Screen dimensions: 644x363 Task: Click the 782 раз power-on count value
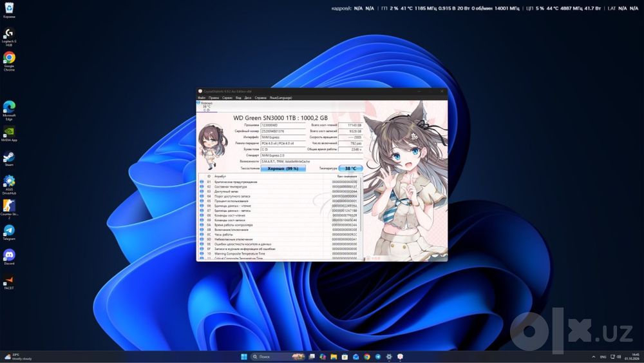(x=350, y=144)
